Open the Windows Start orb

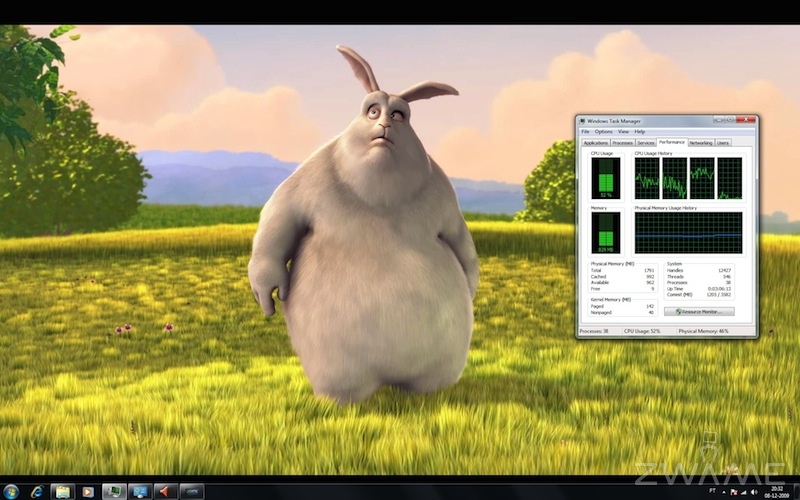tap(10, 492)
